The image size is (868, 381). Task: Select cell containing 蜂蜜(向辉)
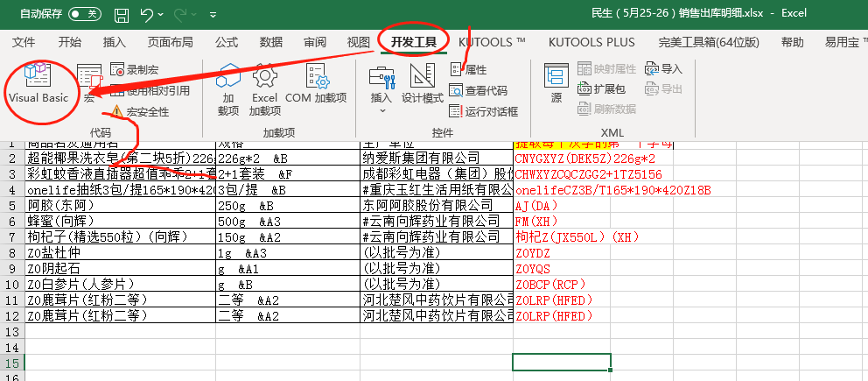[x=120, y=222]
